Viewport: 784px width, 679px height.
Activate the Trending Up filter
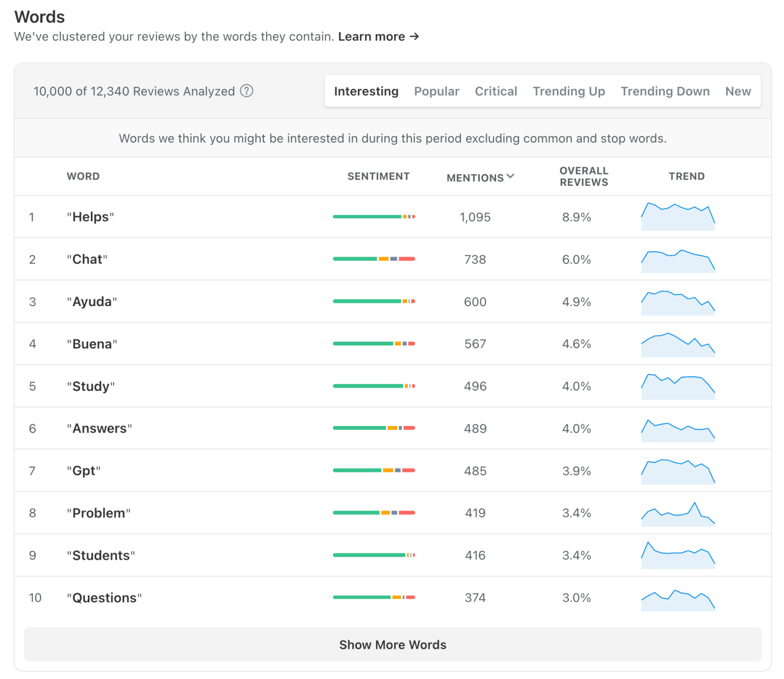tap(569, 91)
